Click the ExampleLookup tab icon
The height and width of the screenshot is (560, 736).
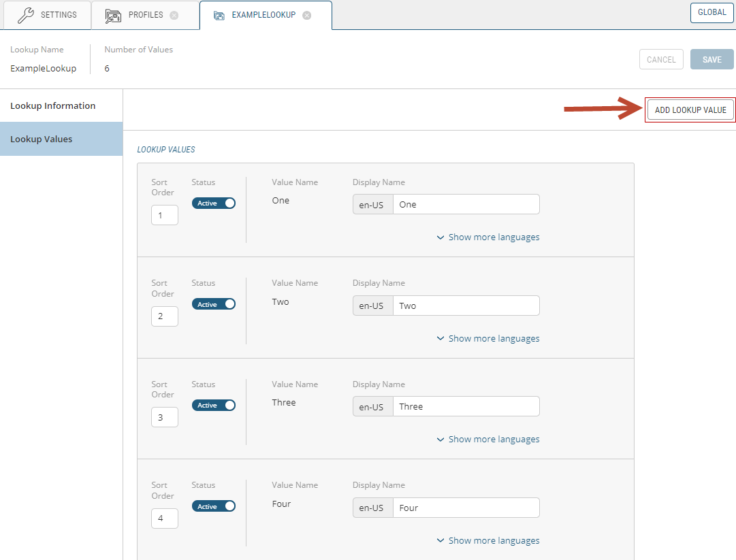pyautogui.click(x=219, y=15)
